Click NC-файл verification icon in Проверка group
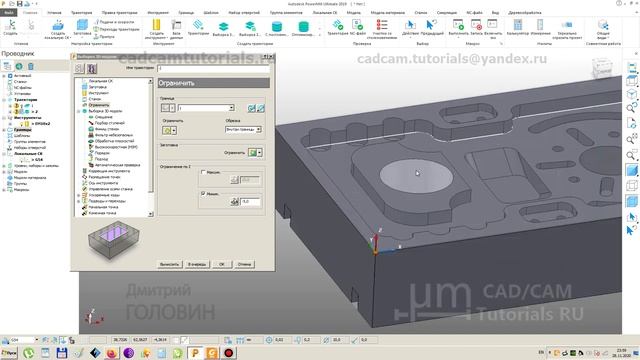The height and width of the screenshot is (360, 640). (358, 25)
